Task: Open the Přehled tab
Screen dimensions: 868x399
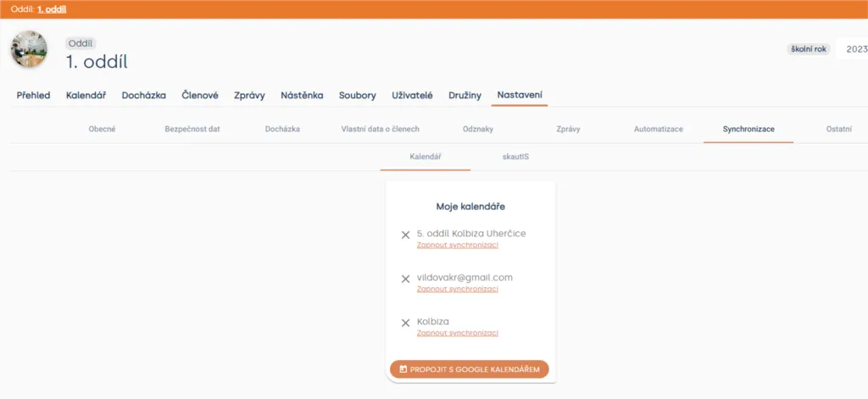Action: (x=33, y=95)
